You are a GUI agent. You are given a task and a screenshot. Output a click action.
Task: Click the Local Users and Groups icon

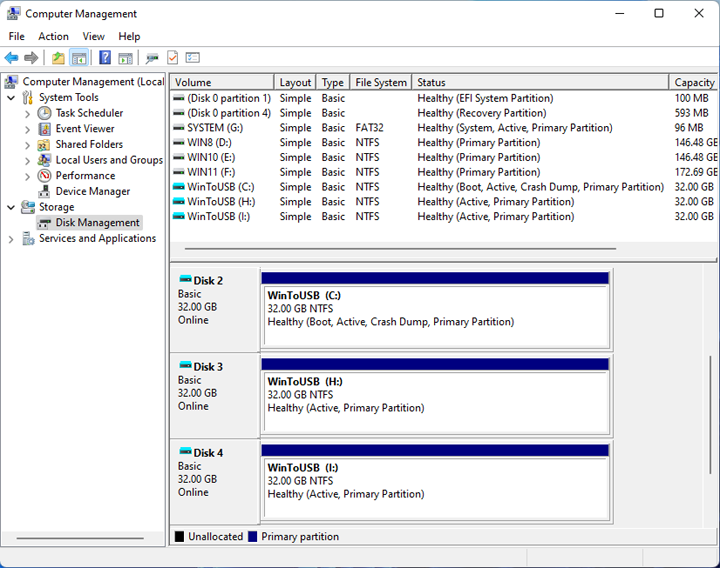(44, 160)
